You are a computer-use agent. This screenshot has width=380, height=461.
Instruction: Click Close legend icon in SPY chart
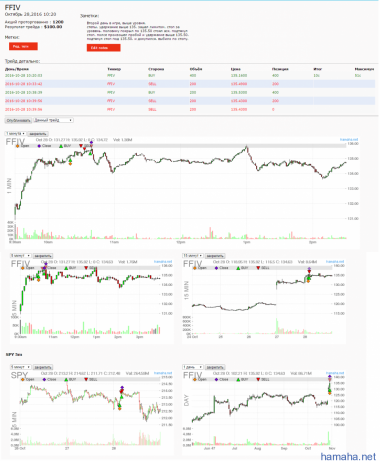44,379
